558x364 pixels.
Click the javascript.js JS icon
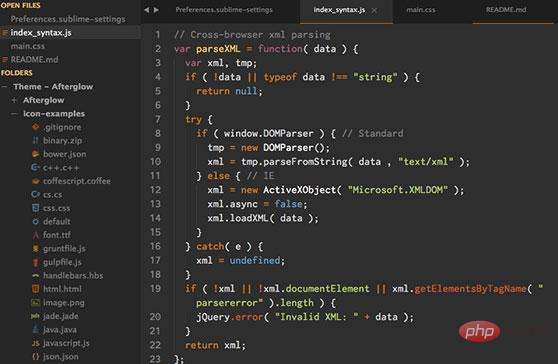[x=36, y=343]
